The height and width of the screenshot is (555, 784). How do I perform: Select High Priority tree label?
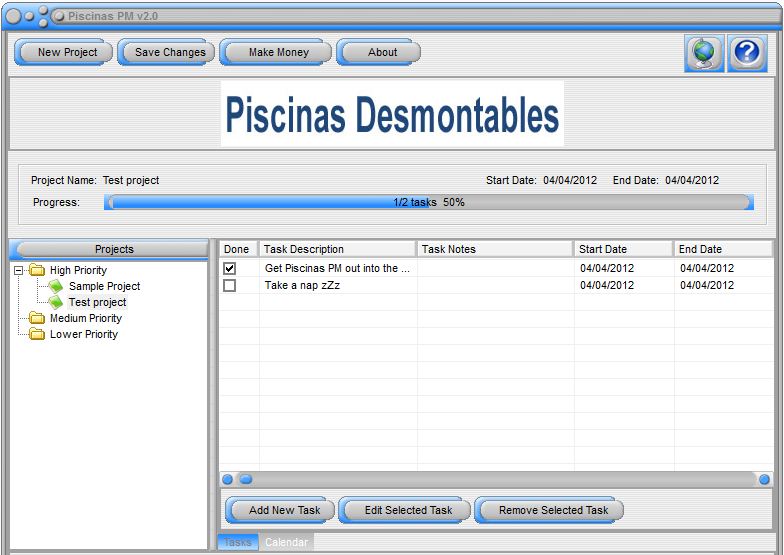(78, 270)
